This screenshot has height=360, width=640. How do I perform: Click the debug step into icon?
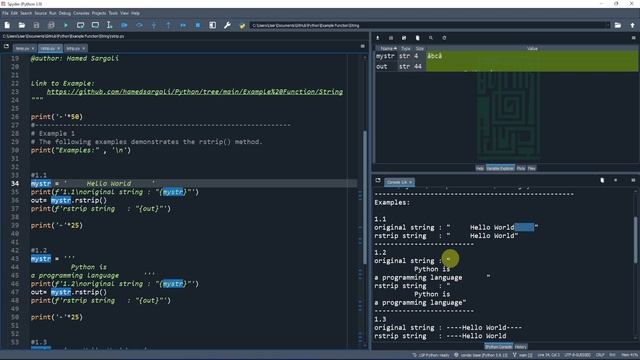click(154, 25)
